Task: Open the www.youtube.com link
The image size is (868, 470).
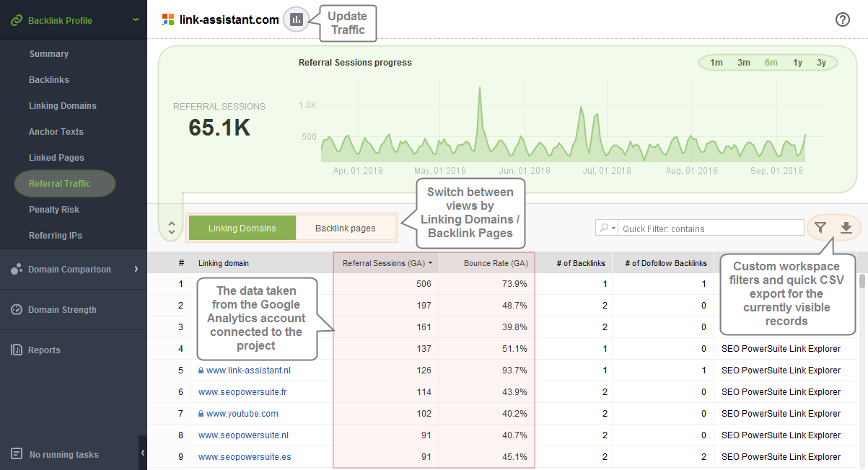Action: [242, 414]
